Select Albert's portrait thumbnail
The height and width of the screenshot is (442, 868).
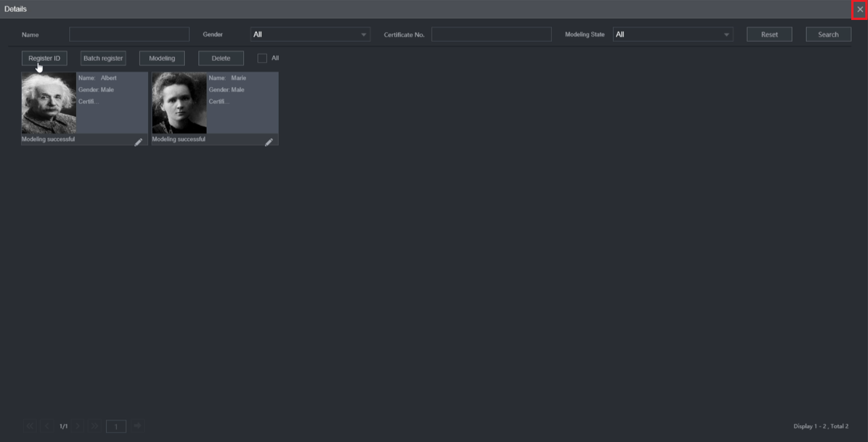point(49,103)
